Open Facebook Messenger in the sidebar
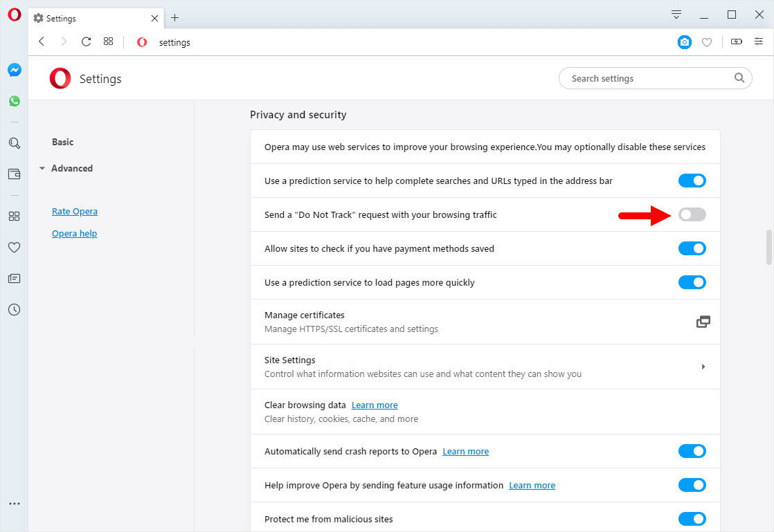The image size is (774, 532). coord(15,70)
